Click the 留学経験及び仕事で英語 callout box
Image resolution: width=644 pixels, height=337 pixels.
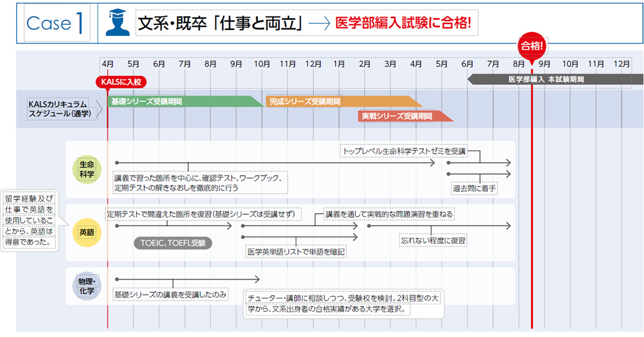point(30,220)
